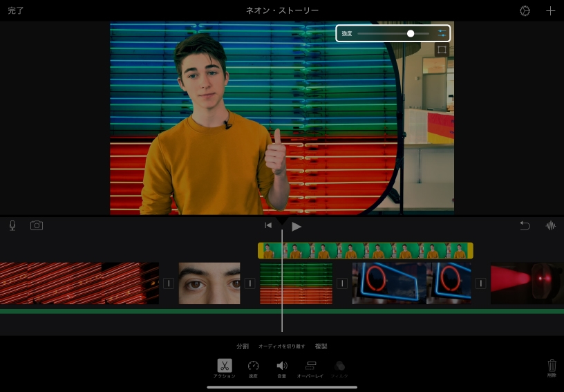Tap the microphone voiceover record icon
This screenshot has width=564, height=392.
(12, 225)
